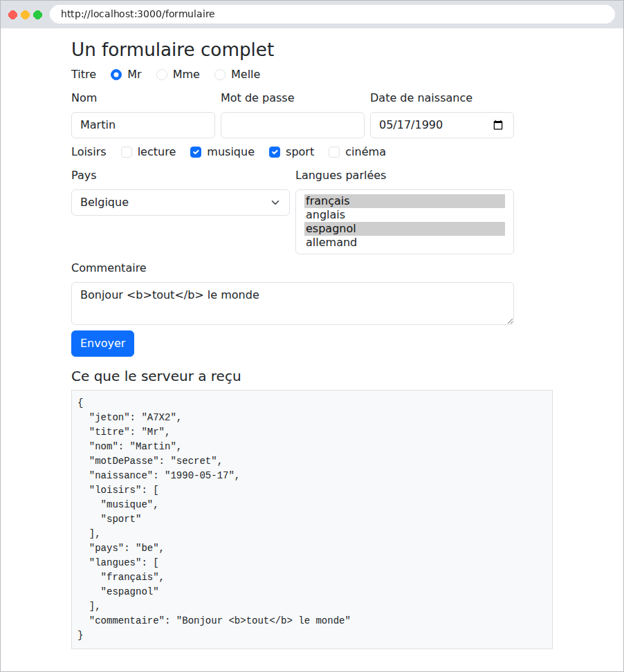Screen dimensions: 624x672
Task: Click the "motDePasse": "secret" line
Action: point(155,460)
